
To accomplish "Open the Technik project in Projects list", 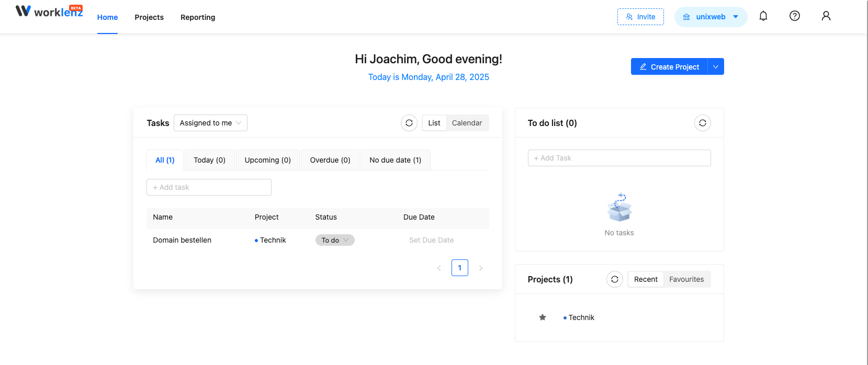I will click(581, 317).
